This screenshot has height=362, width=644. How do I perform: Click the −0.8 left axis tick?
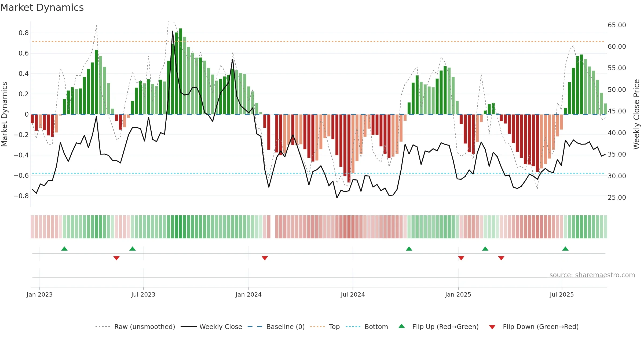pos(21,196)
